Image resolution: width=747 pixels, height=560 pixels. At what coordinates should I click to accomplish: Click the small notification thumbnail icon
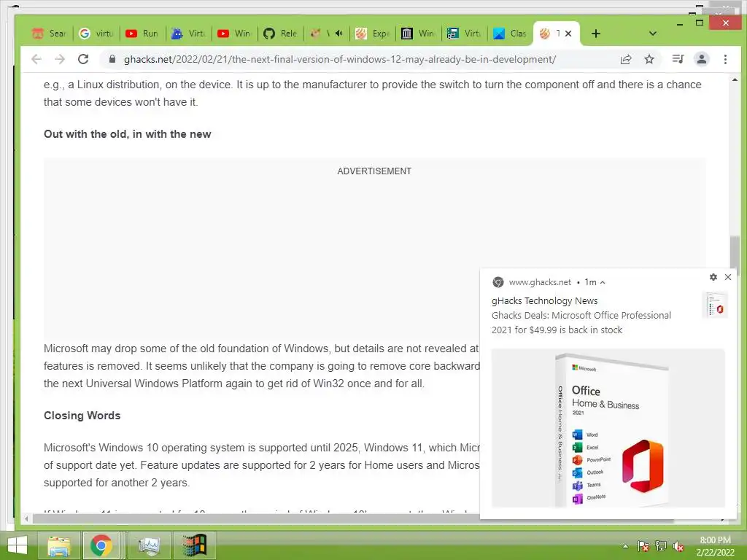click(715, 306)
